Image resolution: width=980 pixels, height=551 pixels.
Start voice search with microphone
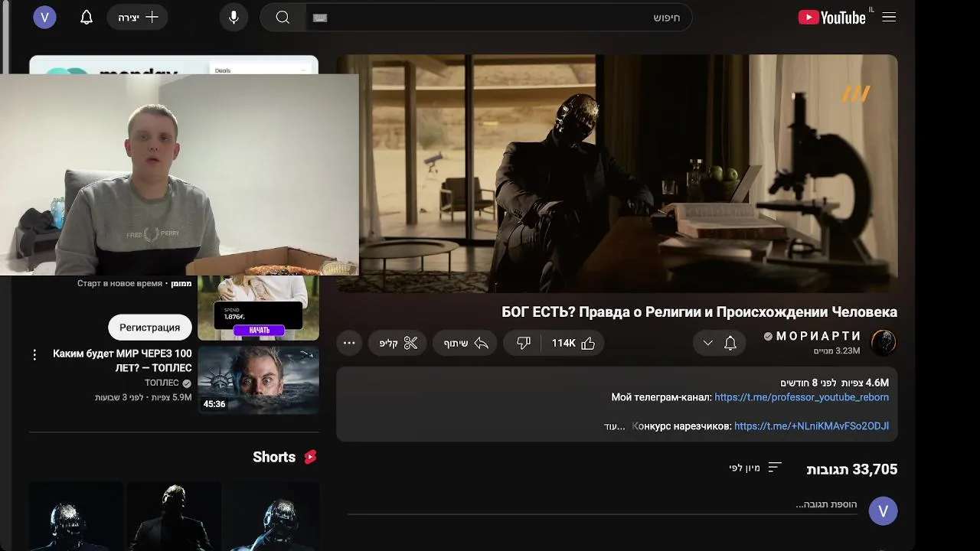click(x=234, y=17)
